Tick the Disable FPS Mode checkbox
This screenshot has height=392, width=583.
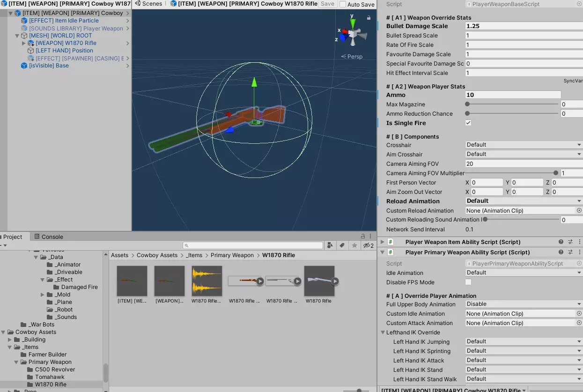468,282
